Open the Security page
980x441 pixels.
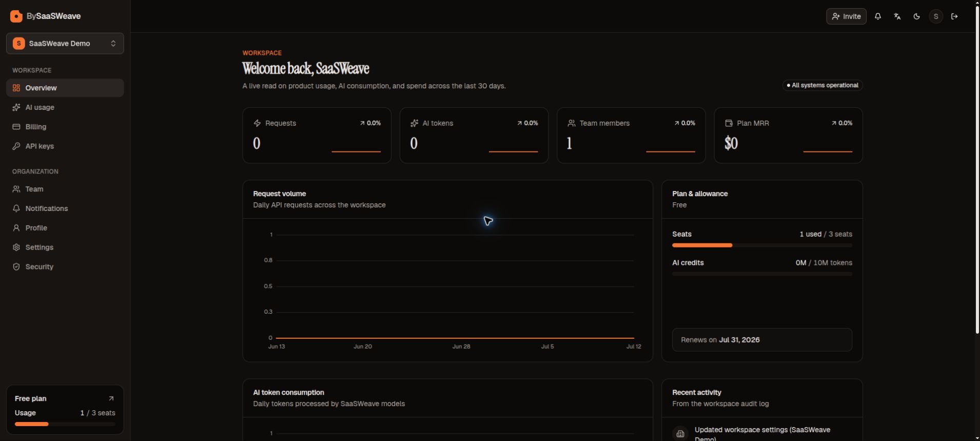(x=65, y=267)
